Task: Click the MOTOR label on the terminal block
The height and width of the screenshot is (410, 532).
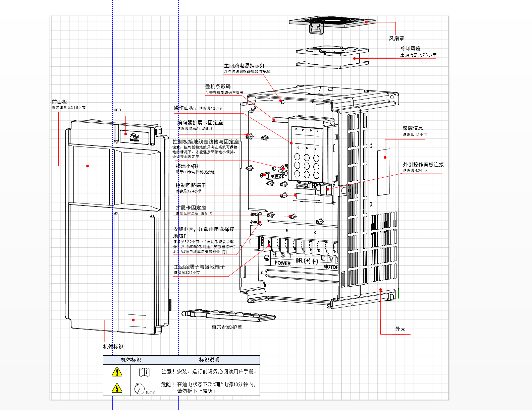Action: pos(330,267)
